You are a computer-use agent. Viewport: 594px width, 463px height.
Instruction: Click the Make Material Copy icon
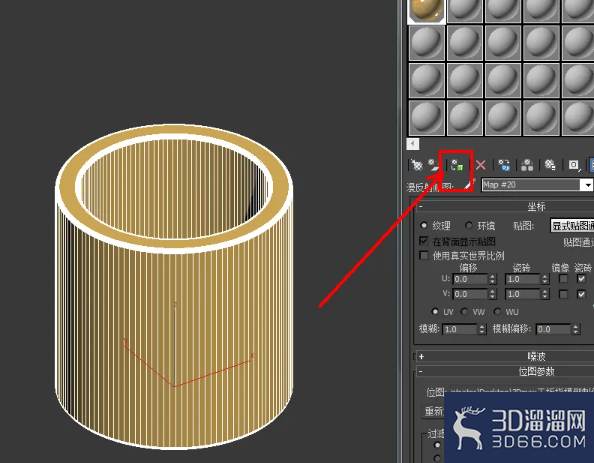504,165
